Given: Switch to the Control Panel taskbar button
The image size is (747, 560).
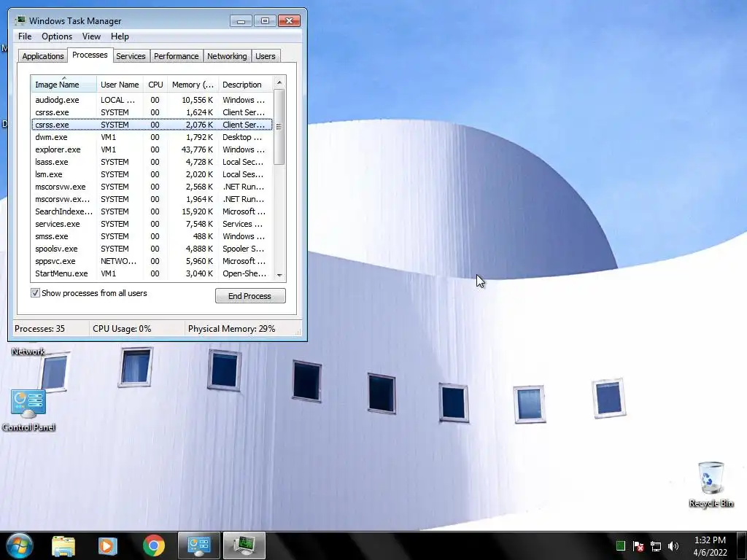Looking at the screenshot, I should point(198,545).
